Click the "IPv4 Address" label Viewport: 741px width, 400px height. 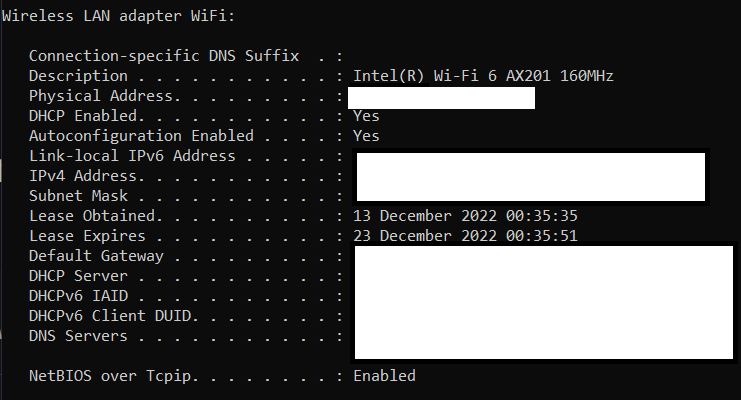tap(83, 176)
